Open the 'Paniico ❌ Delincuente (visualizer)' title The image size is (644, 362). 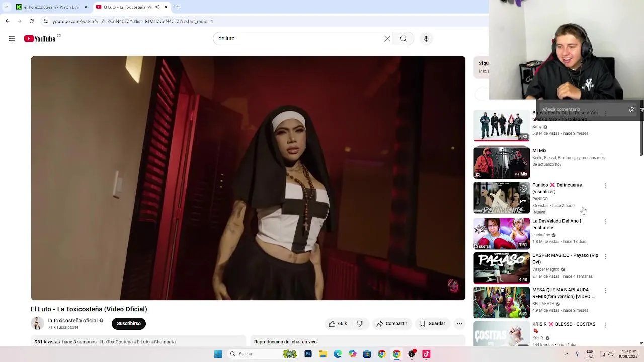(557, 188)
